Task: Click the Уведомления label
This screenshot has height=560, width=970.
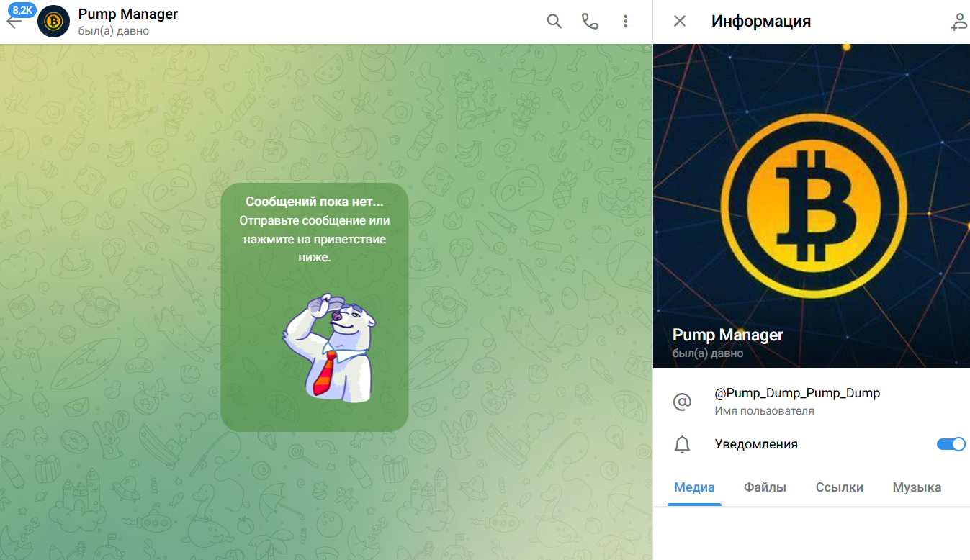Action: click(756, 444)
